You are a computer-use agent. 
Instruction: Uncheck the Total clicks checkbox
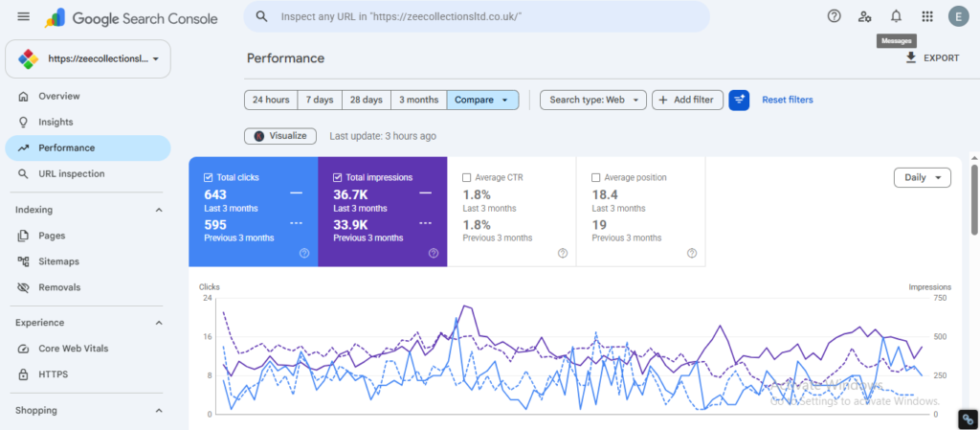(x=208, y=177)
